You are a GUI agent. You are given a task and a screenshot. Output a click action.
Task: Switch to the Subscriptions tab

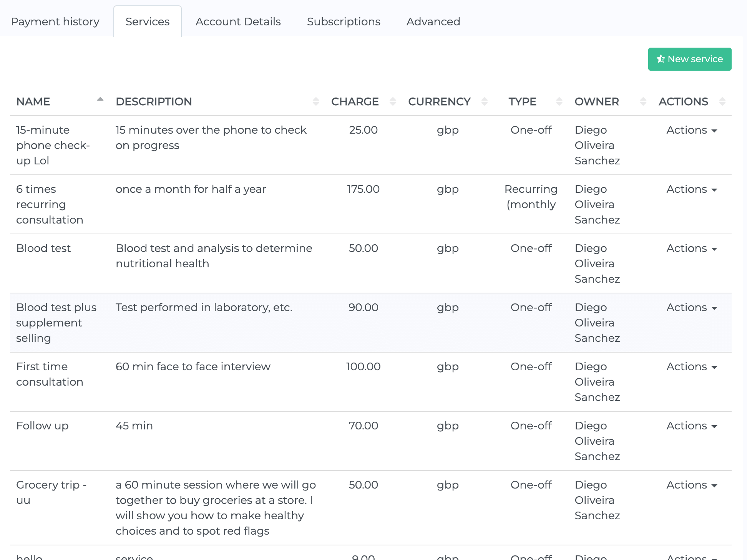point(343,22)
